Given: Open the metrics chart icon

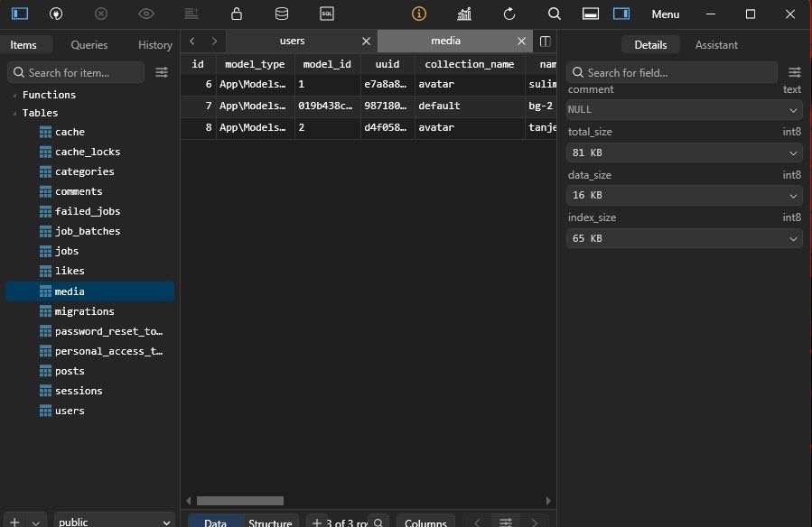Looking at the screenshot, I should [464, 14].
